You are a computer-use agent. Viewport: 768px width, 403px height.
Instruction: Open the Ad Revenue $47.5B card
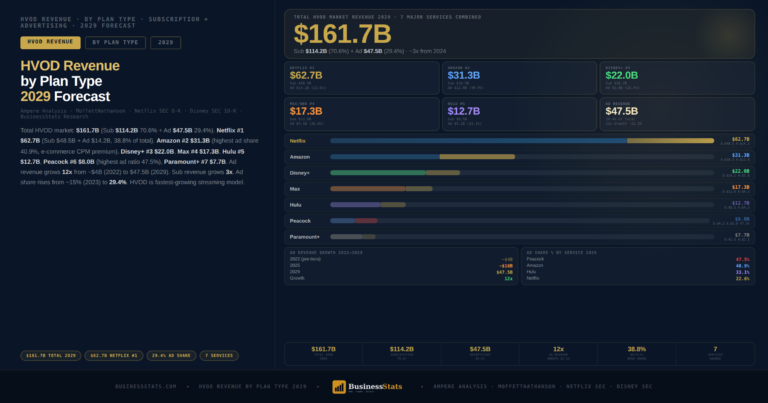pos(677,114)
